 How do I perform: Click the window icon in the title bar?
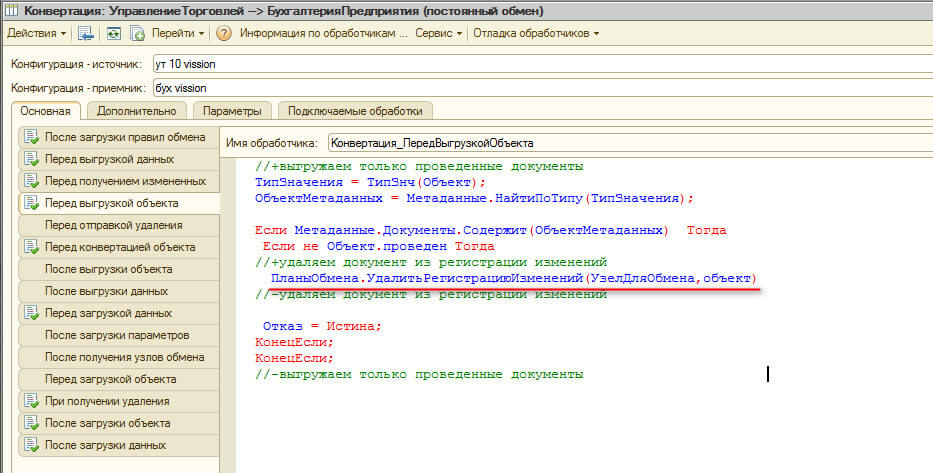click(10, 10)
